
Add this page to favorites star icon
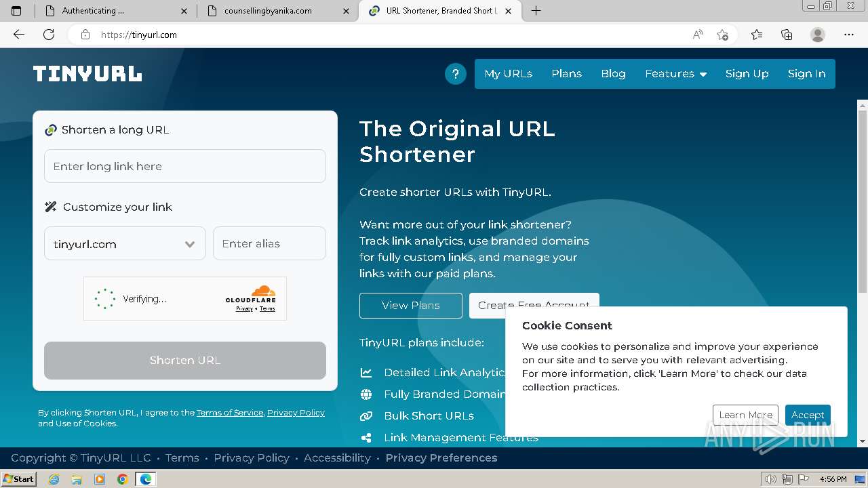[722, 35]
